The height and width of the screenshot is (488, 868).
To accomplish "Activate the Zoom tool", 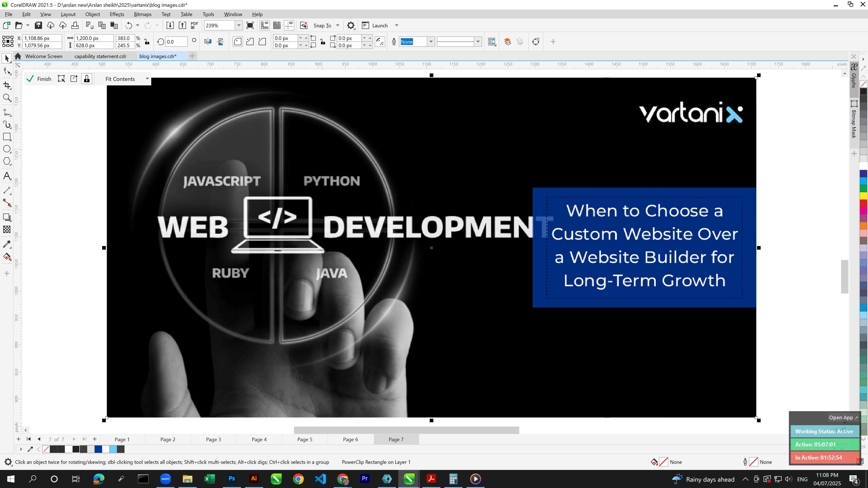I will [x=7, y=98].
